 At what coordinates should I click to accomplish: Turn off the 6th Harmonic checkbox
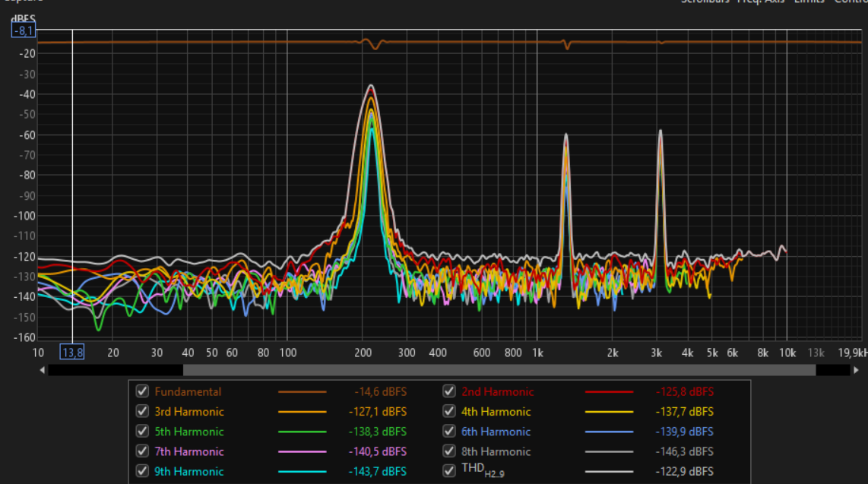(449, 431)
